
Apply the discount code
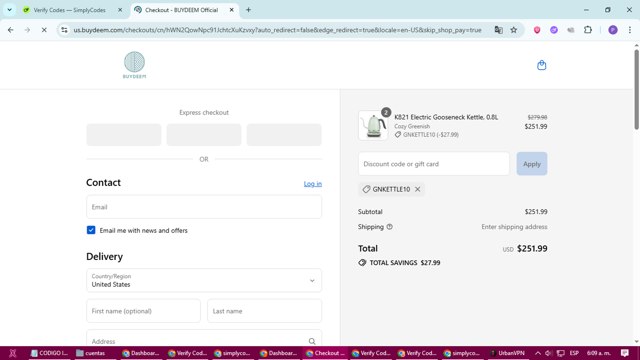click(531, 164)
